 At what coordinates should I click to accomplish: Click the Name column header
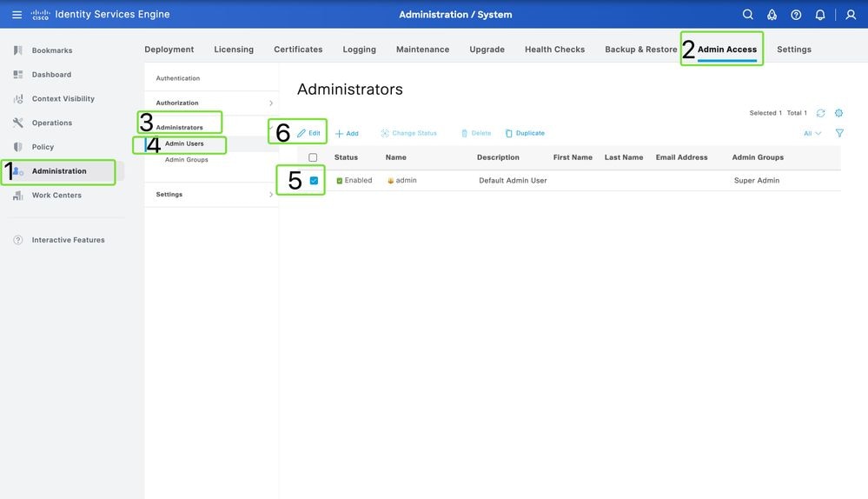pos(396,157)
